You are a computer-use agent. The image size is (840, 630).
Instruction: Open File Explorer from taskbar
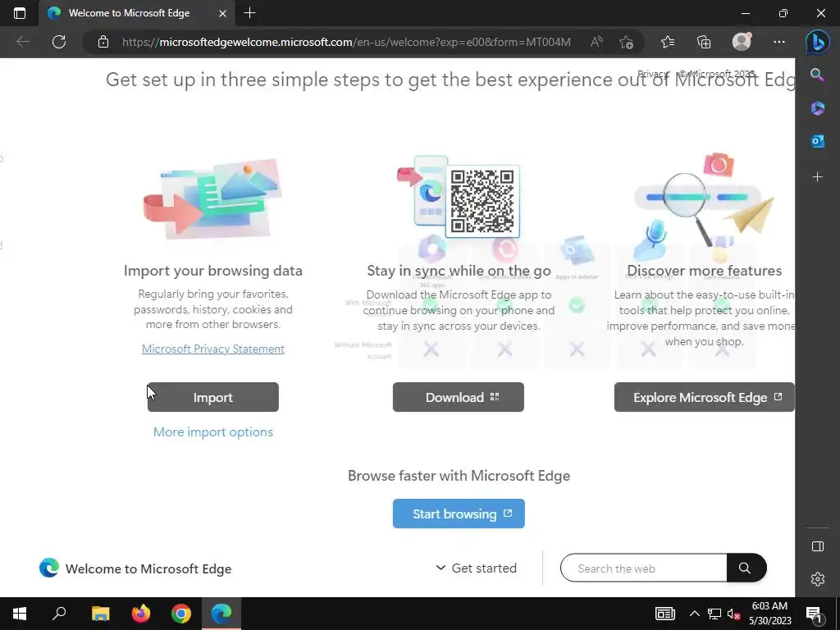[x=100, y=614]
